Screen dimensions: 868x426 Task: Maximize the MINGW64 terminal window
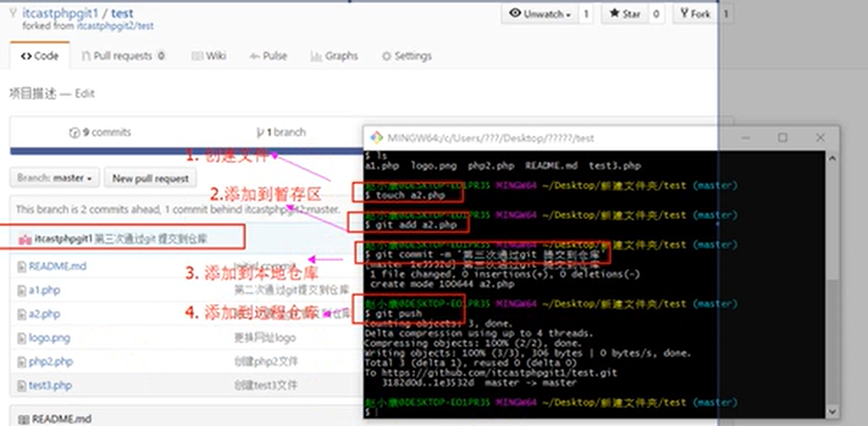click(x=783, y=138)
